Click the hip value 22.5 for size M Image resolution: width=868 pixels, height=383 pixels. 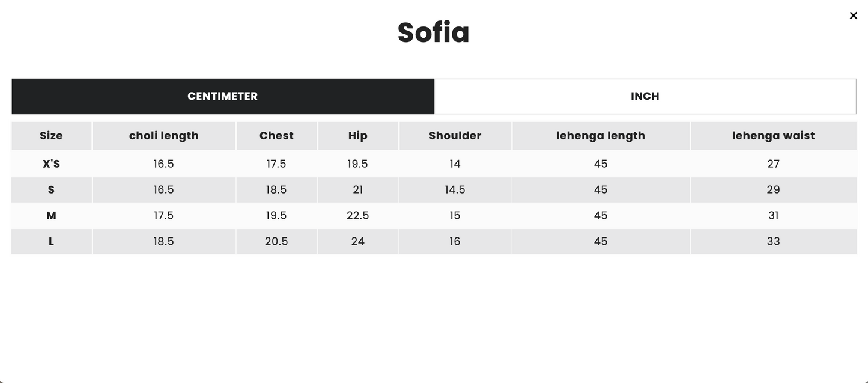pos(357,215)
